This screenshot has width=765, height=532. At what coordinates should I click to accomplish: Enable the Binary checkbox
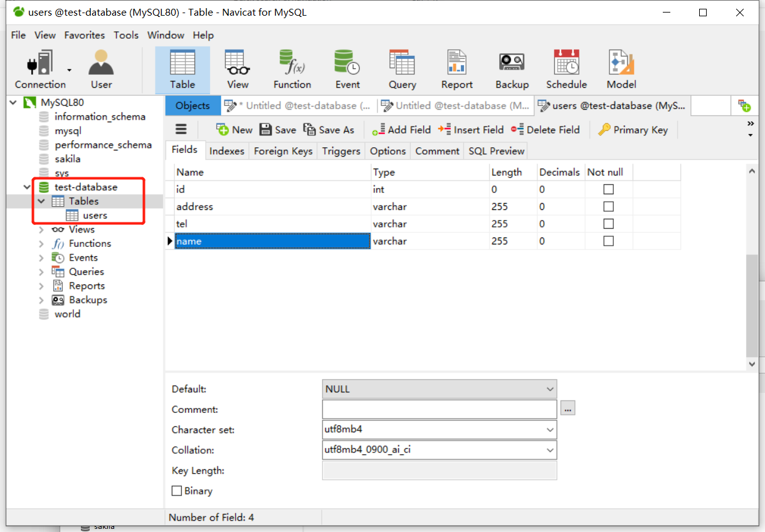click(177, 491)
